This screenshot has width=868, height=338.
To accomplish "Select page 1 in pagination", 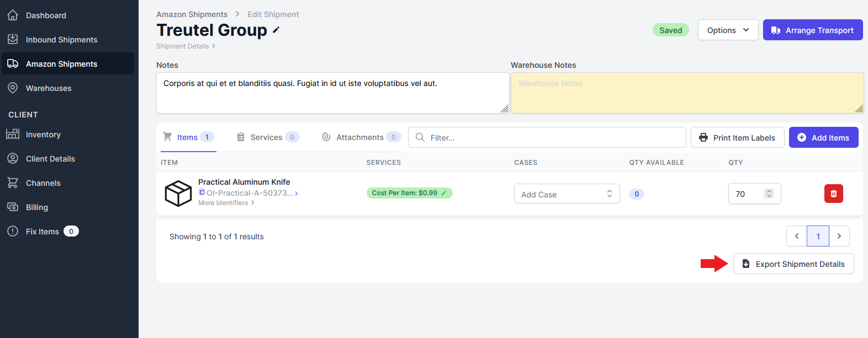I will (818, 236).
